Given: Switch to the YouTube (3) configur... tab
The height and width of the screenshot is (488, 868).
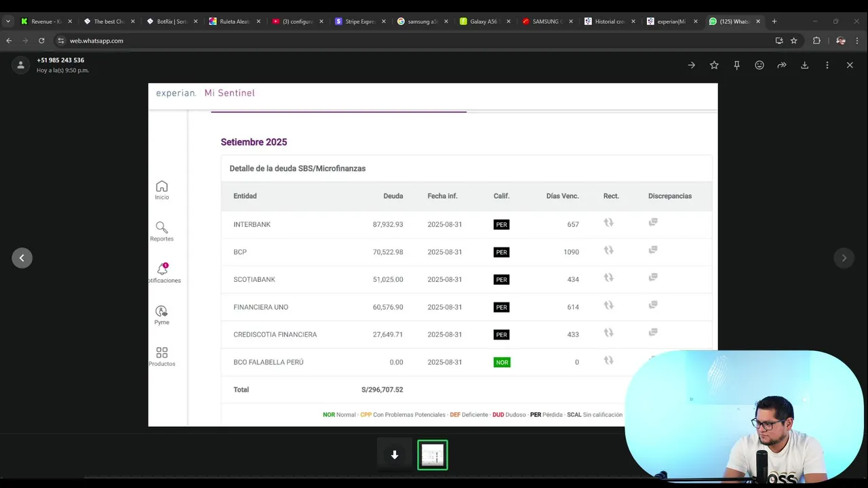Looking at the screenshot, I should point(297,22).
